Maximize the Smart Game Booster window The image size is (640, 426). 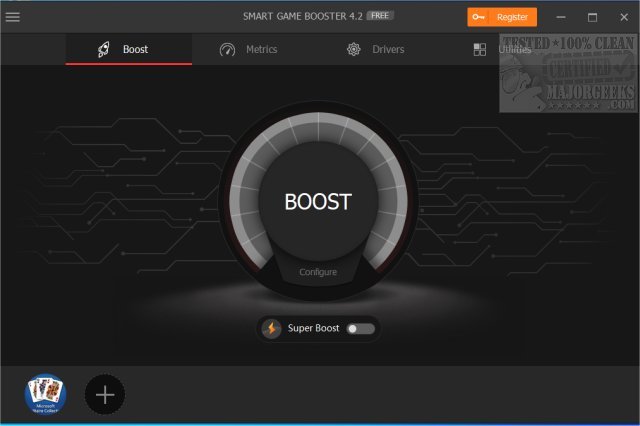point(592,17)
